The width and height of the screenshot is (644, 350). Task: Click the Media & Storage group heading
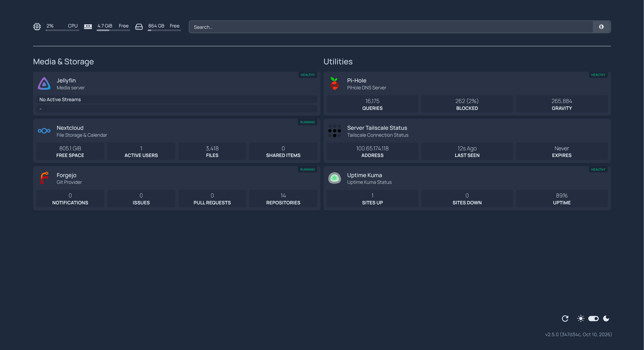(x=64, y=61)
